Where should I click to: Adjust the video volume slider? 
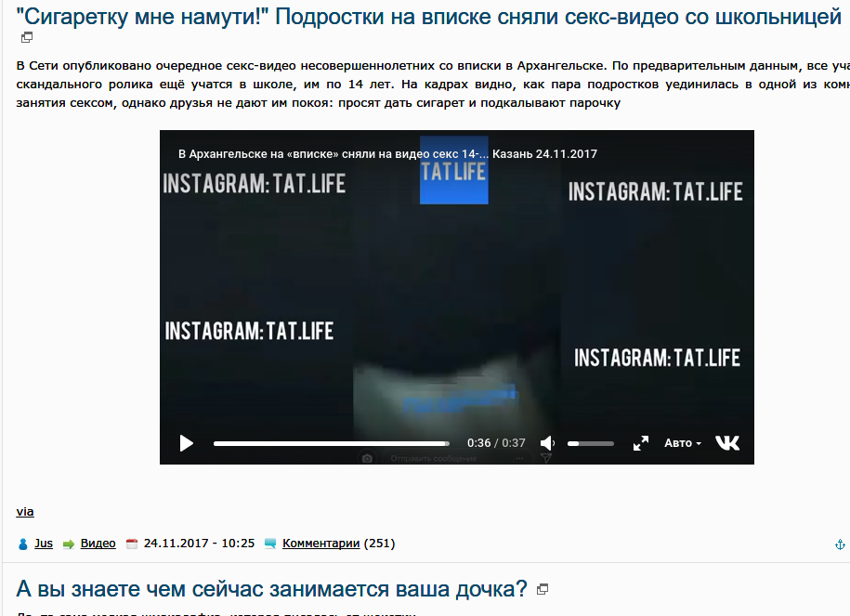tap(590, 443)
